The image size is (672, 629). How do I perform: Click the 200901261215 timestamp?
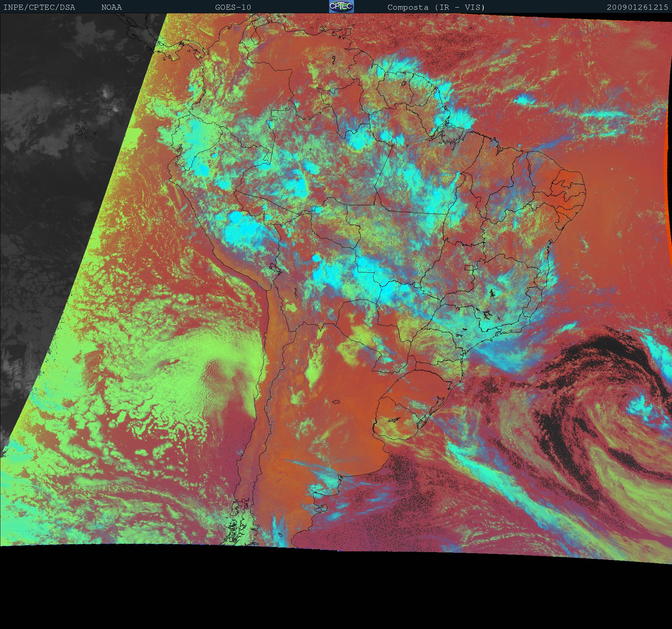click(x=638, y=7)
